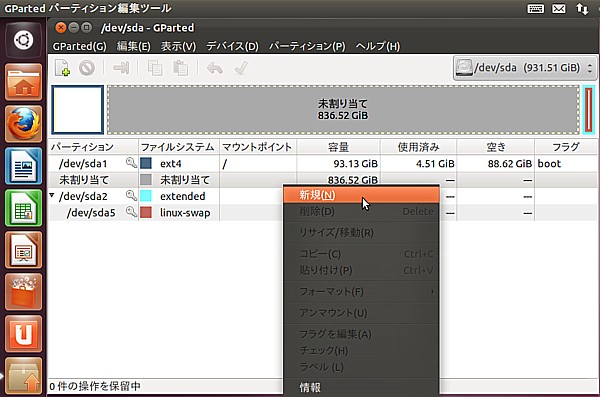Open the フォーマット(F) submenu arrow
This screenshot has width=600, height=397.
(432, 292)
